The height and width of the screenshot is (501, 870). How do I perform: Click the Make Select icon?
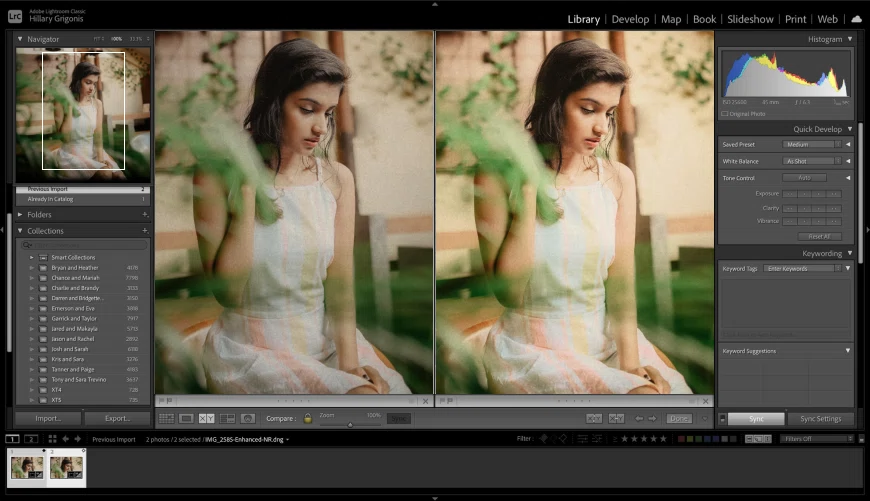coord(616,418)
